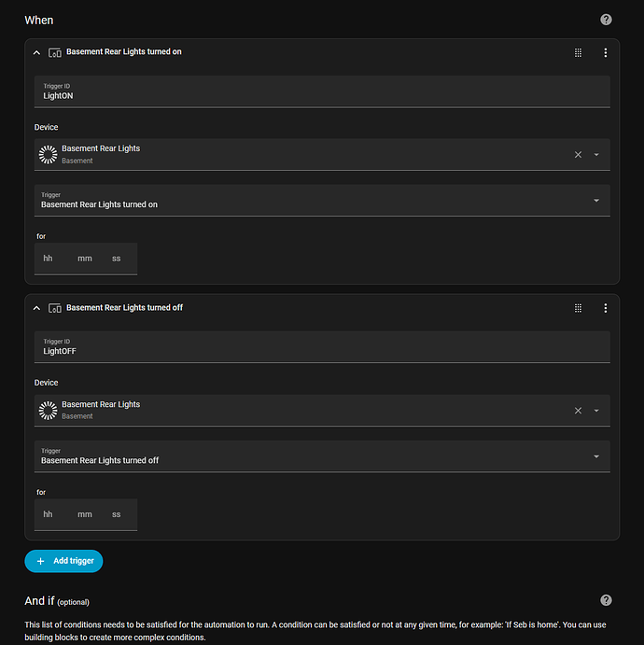Viewport: 644px width, 645px height.
Task: Grab drag handle of turned off trigger
Action: coord(578,308)
